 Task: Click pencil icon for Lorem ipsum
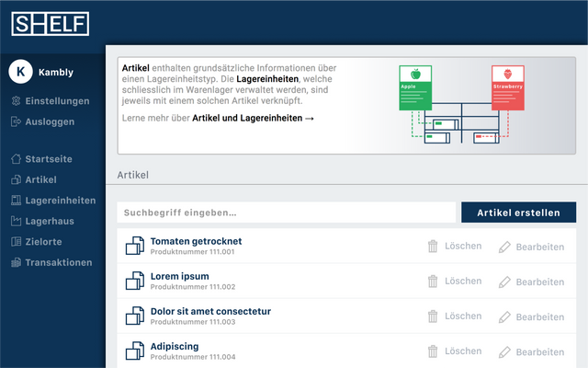(x=504, y=282)
